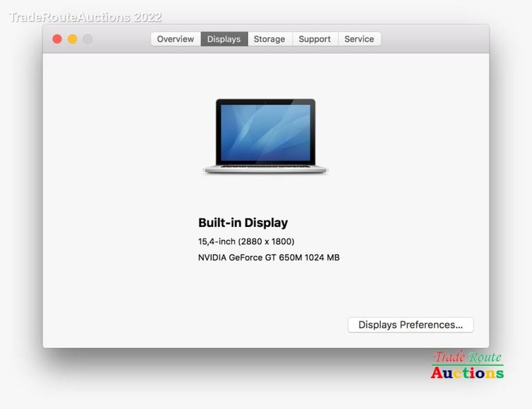This screenshot has height=409, width=532.
Task: Open Displays Preferences
Action: coord(410,324)
